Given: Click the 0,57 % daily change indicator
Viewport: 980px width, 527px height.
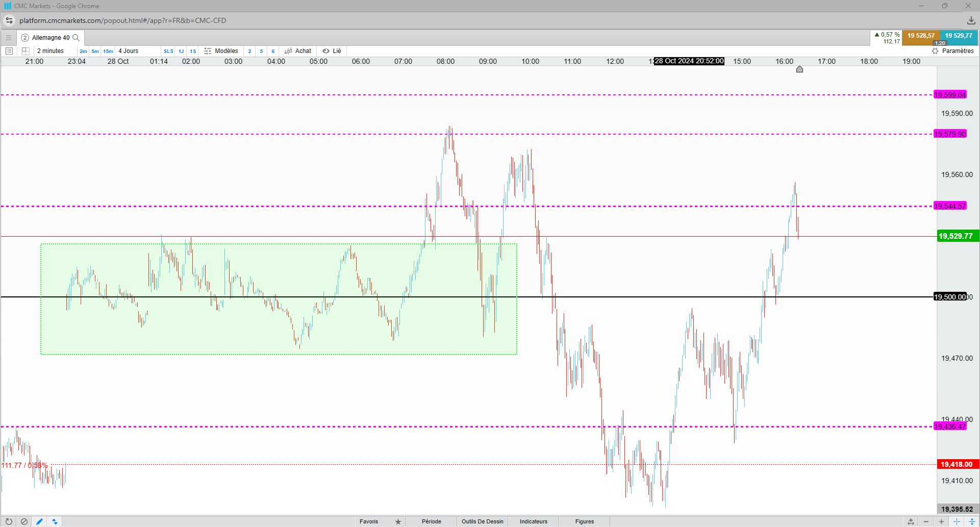Looking at the screenshot, I should point(887,35).
